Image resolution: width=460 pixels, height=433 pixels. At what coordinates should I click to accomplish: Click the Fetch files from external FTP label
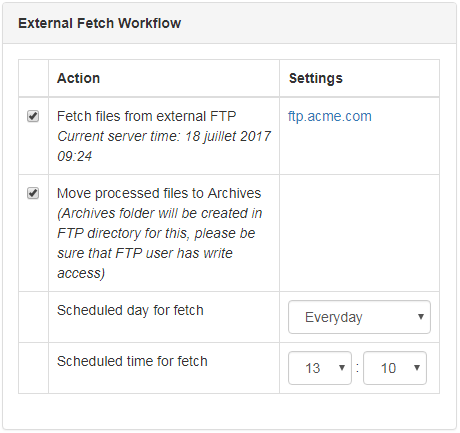point(147,116)
